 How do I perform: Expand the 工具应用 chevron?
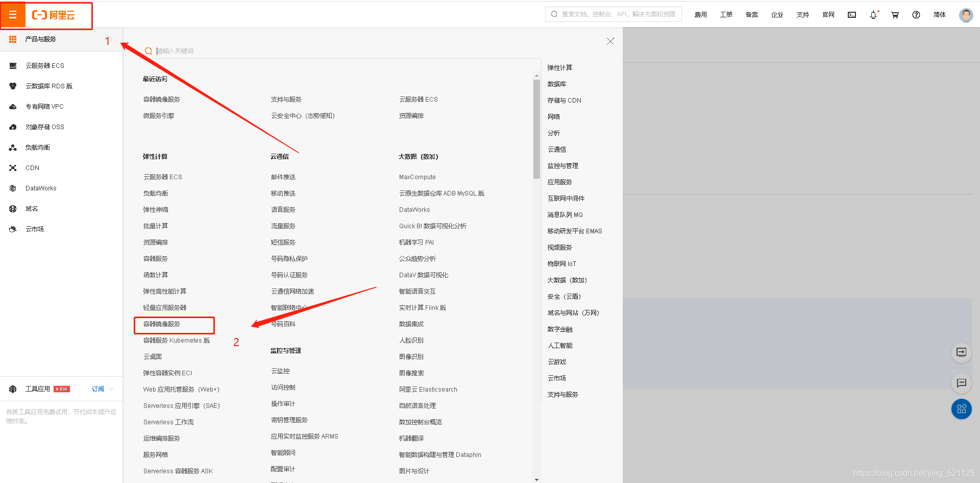(111, 389)
